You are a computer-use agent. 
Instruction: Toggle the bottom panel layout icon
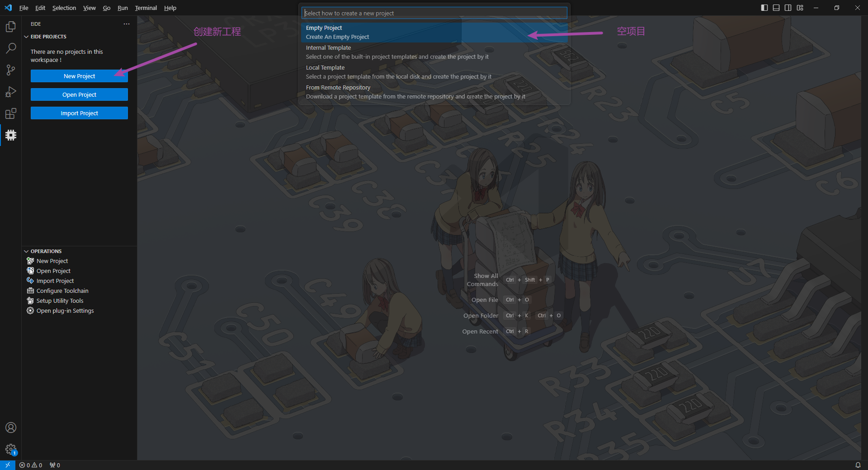(x=776, y=8)
